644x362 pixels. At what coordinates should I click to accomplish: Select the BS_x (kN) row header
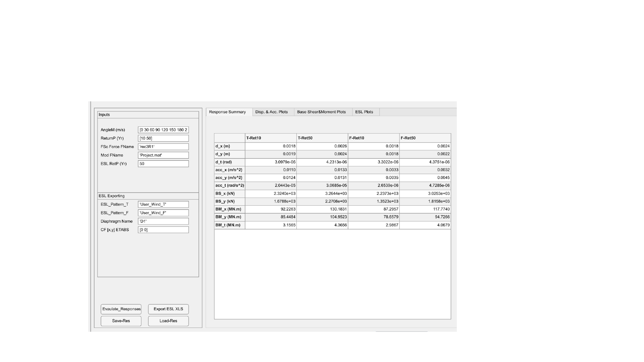click(229, 194)
